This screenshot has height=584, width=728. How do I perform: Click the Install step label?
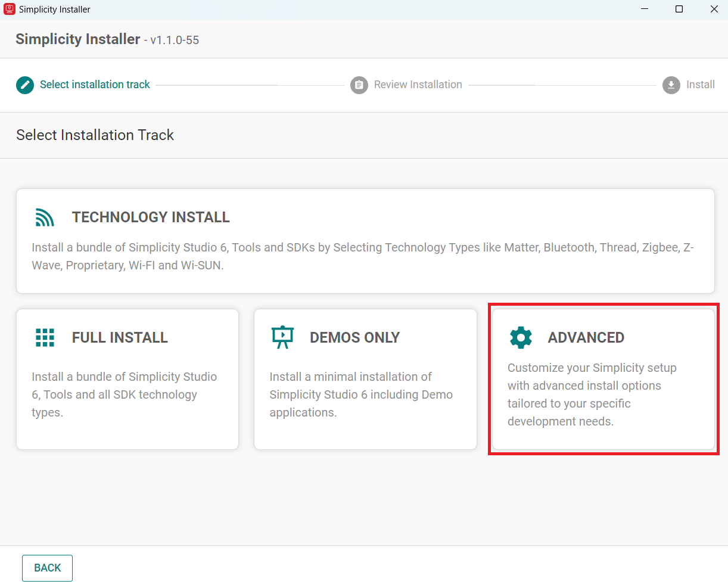pyautogui.click(x=701, y=85)
